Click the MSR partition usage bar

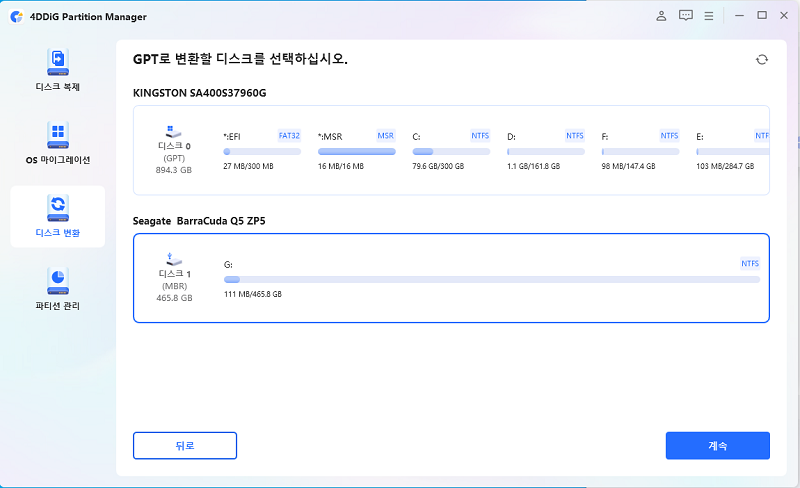[x=357, y=152]
